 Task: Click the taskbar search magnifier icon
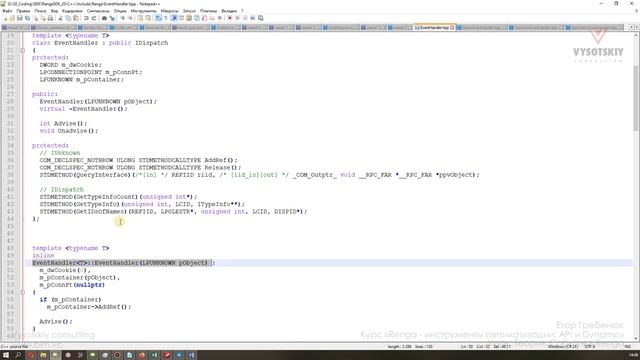18,355
